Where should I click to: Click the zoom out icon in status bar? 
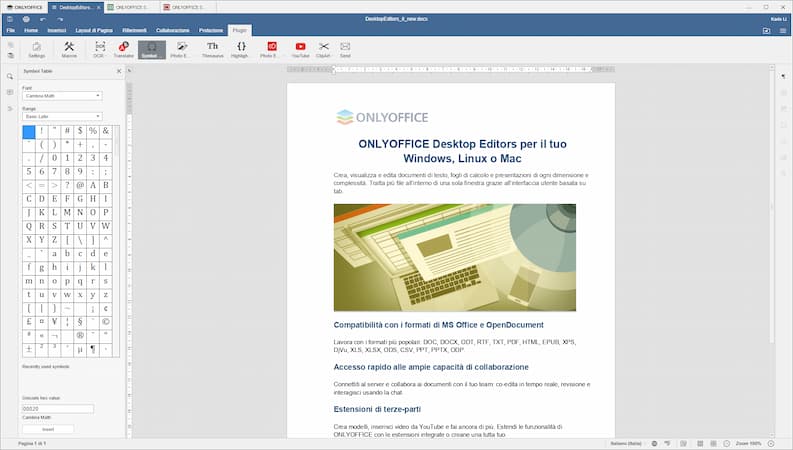(x=727, y=443)
